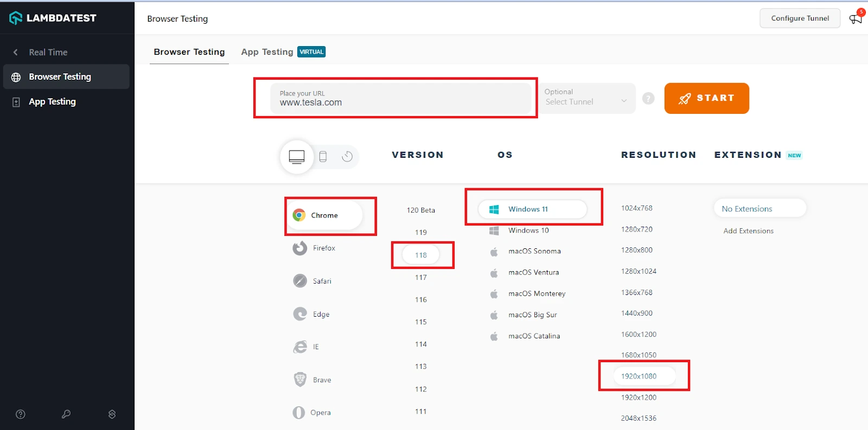Pick resolution 1600x1200
This screenshot has height=430, width=868.
pos(639,334)
